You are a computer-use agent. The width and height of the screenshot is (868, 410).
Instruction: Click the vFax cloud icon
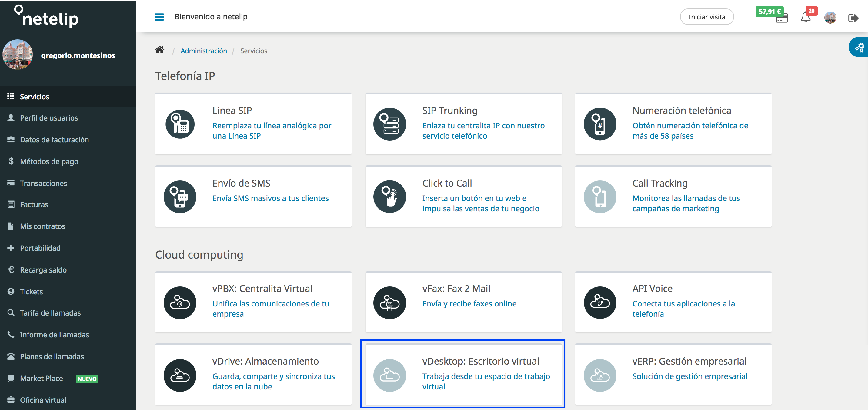(x=389, y=303)
